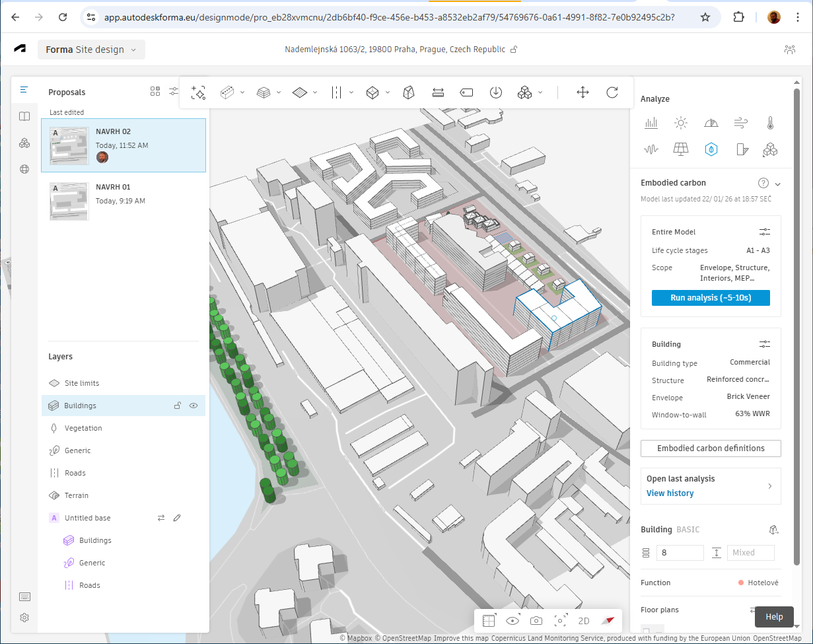813x644 pixels.
Task: Click Run analysis button
Action: coord(711,298)
